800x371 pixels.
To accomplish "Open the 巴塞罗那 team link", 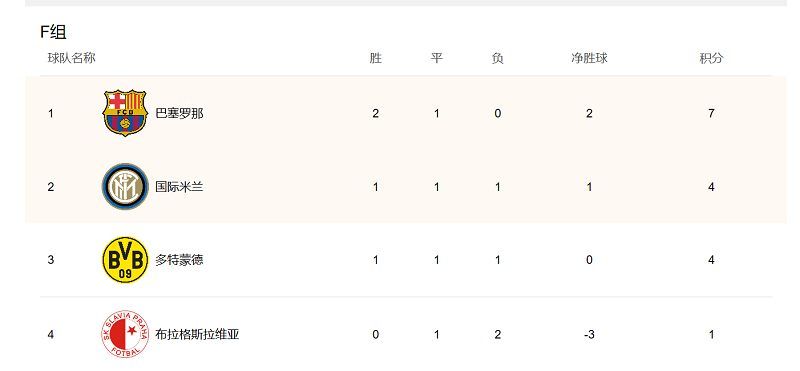I will (179, 113).
